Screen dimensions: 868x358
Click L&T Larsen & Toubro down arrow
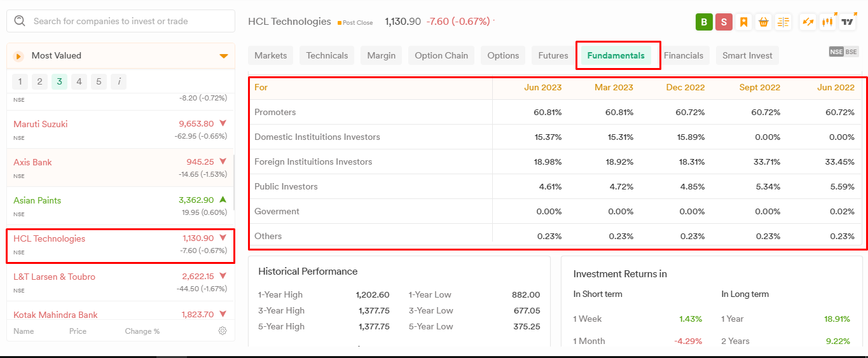click(x=223, y=276)
